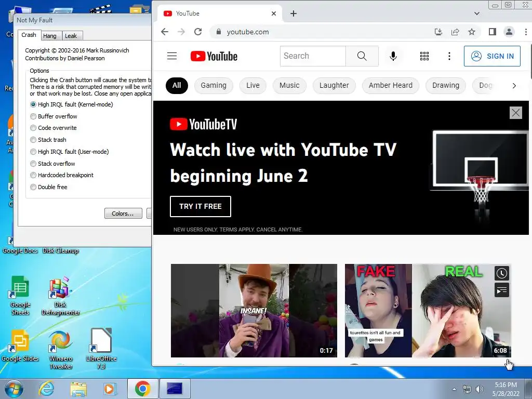The width and height of the screenshot is (532, 399).
Task: Select the Hardcoded breakpoint option
Action: coord(62,175)
